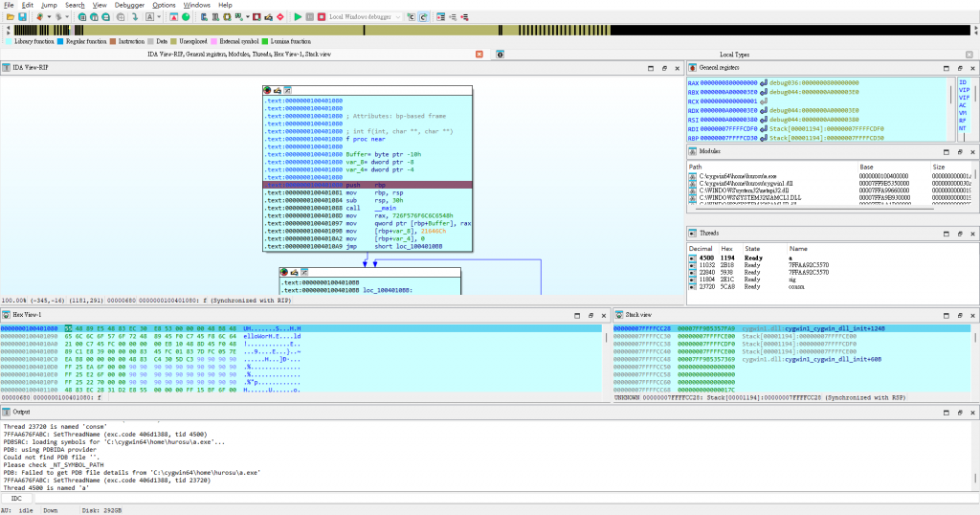The height and width of the screenshot is (515, 980).
Task: Click the highlighted second 'C' toolbar icon
Action: click(x=423, y=17)
